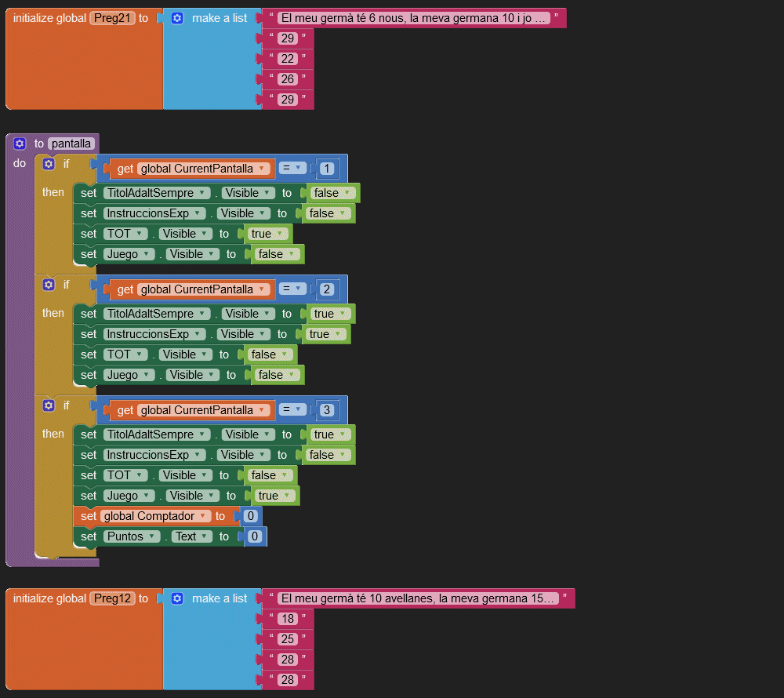Open the equals operator dropdown in the CurrentPantalla = 2 comparison

[293, 289]
